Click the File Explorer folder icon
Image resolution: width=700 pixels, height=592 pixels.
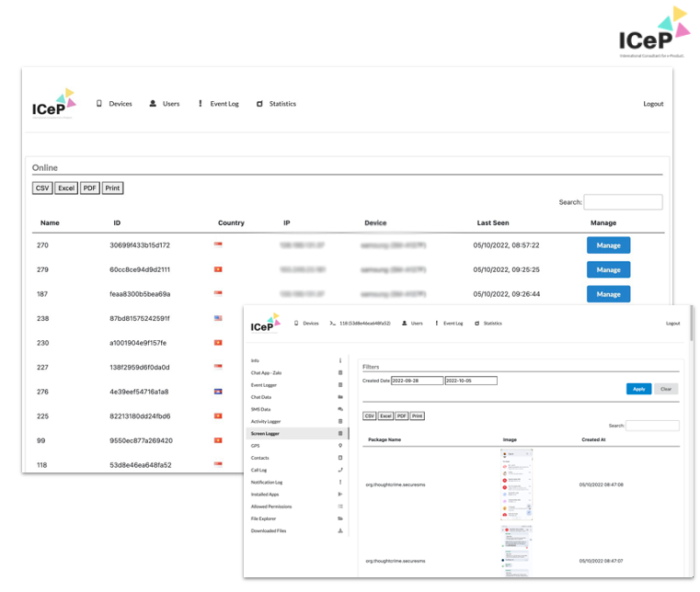pos(340,518)
